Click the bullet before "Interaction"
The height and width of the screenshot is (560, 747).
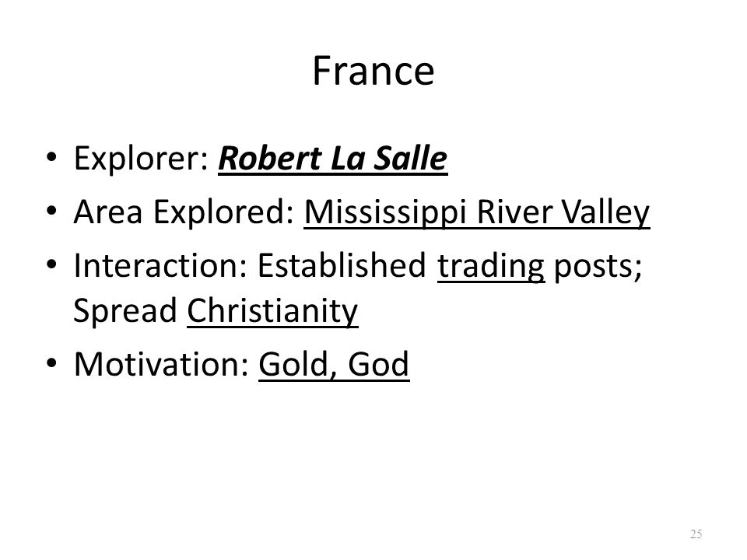coord(51,264)
